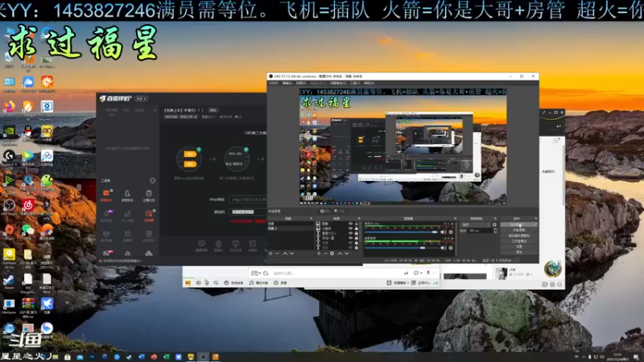Click the heart mask icon in 直播伴侣 toolbox
Viewport: 644px width, 362px height.
point(106,233)
